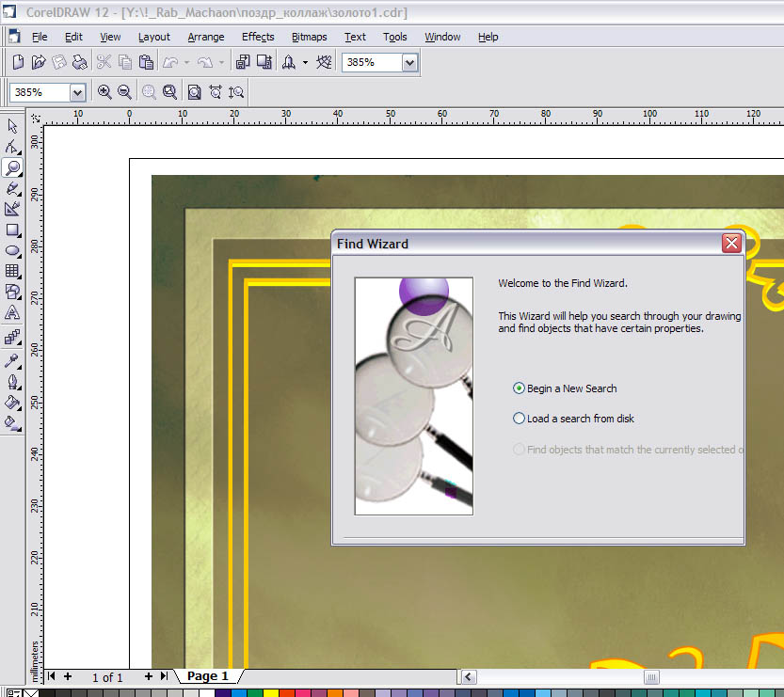Select the Shape tool
Image resolution: width=784 pixels, height=697 pixels.
pyautogui.click(x=12, y=147)
